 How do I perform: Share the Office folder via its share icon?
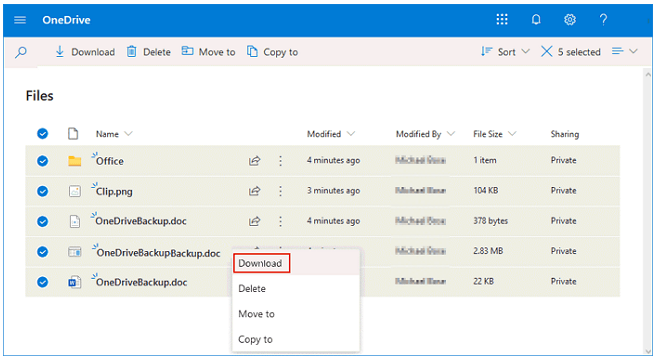tap(254, 161)
